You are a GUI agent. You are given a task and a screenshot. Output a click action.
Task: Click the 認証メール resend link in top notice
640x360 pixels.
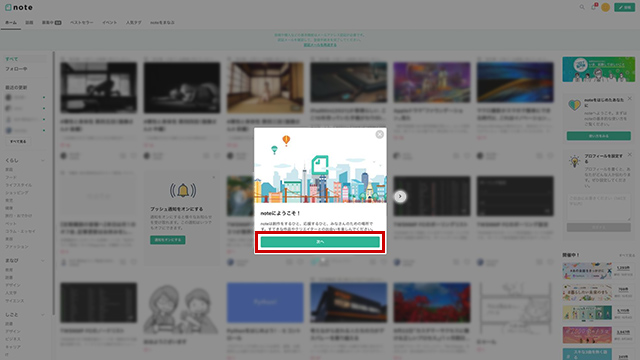click(320, 45)
